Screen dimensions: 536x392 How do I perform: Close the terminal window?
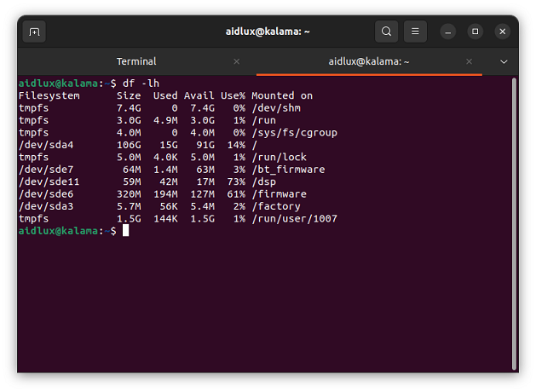tap(503, 32)
